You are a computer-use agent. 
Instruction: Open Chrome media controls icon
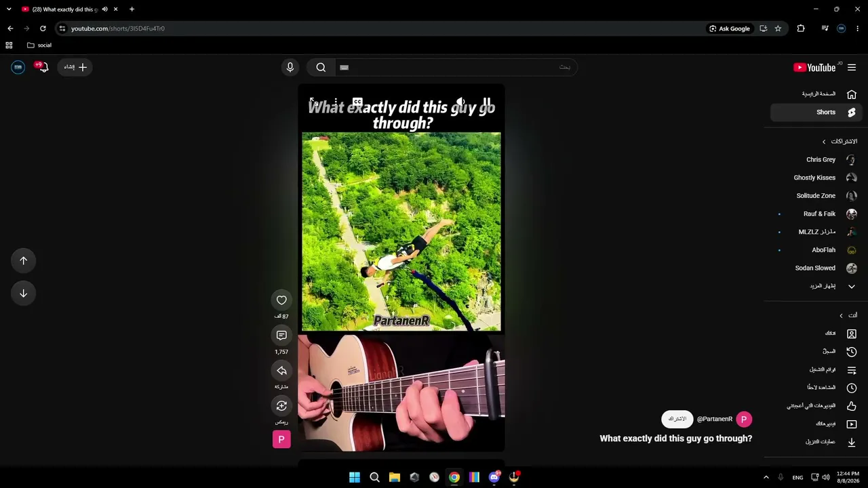tap(825, 28)
